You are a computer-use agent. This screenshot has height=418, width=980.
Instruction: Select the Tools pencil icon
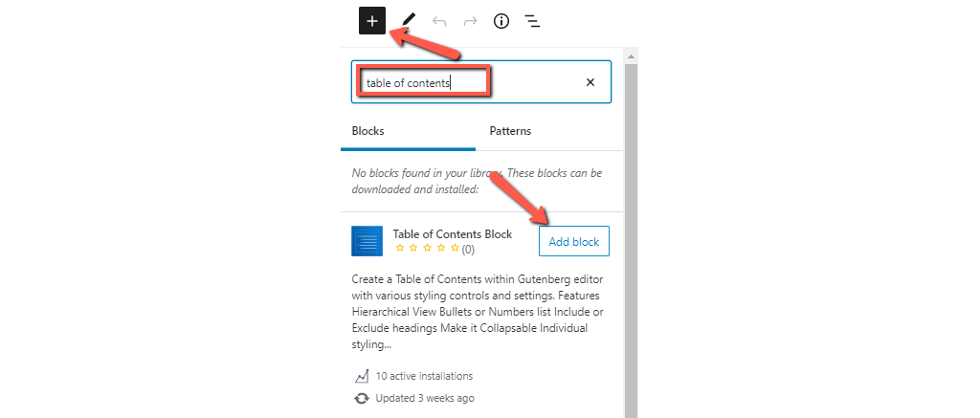tap(409, 20)
